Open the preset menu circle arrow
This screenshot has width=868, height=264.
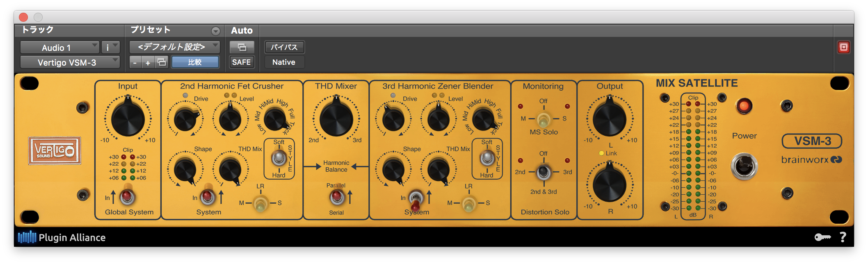215,31
